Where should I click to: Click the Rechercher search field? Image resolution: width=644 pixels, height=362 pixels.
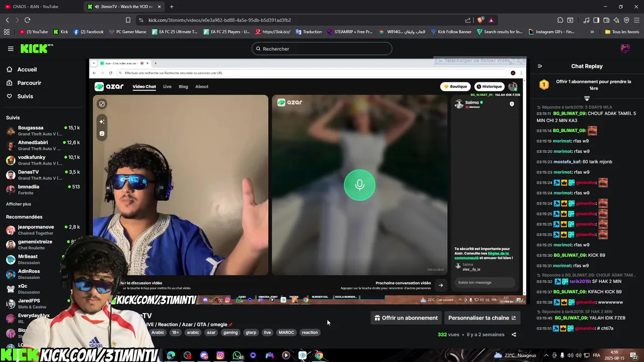pos(322,49)
